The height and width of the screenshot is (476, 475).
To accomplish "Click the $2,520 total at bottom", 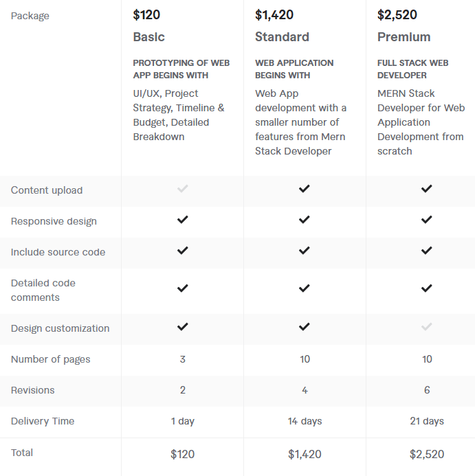I will click(427, 454).
